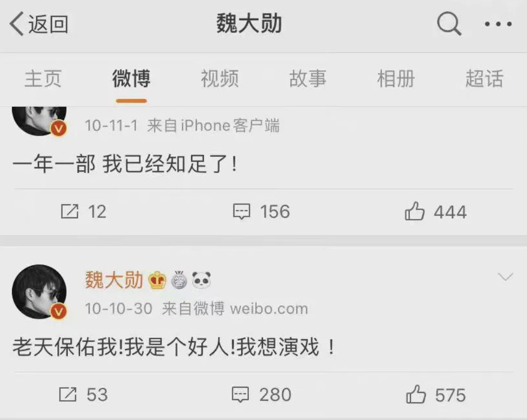The width and height of the screenshot is (527, 420).
Task: Click the 魏大勋 username link on second post
Action: (114, 280)
